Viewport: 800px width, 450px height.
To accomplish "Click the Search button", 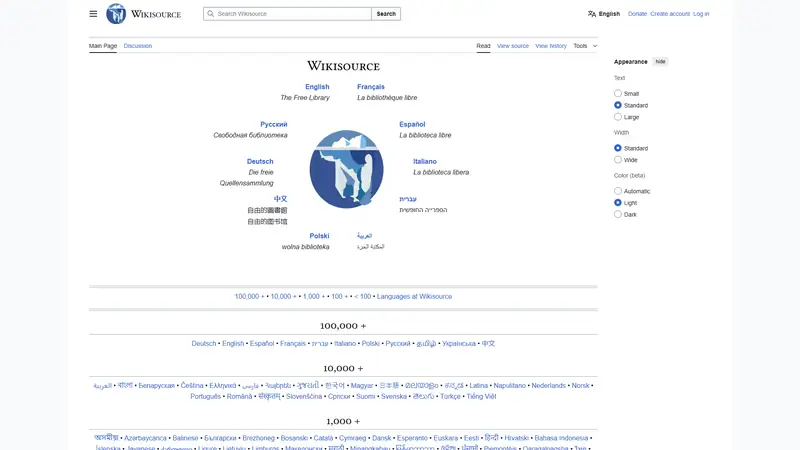I will point(386,14).
